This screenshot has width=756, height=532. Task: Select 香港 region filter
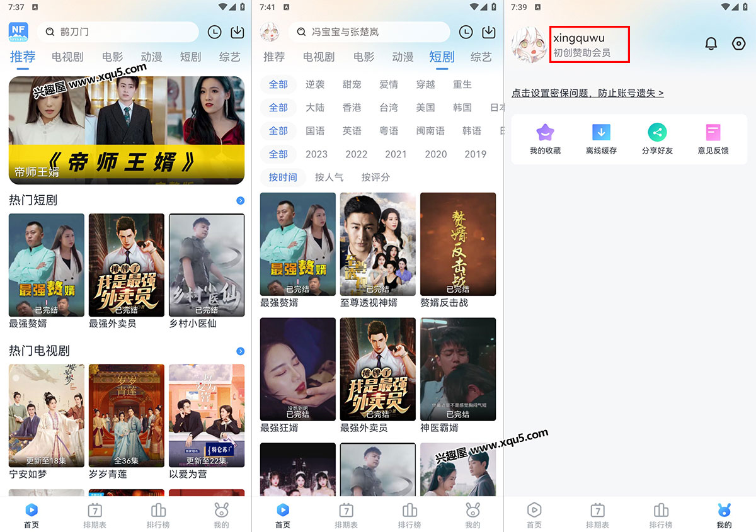(352, 108)
